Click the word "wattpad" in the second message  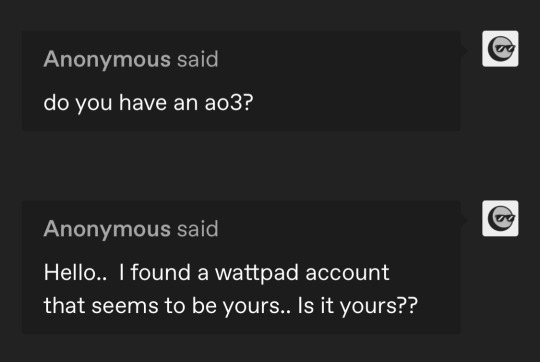257,273
